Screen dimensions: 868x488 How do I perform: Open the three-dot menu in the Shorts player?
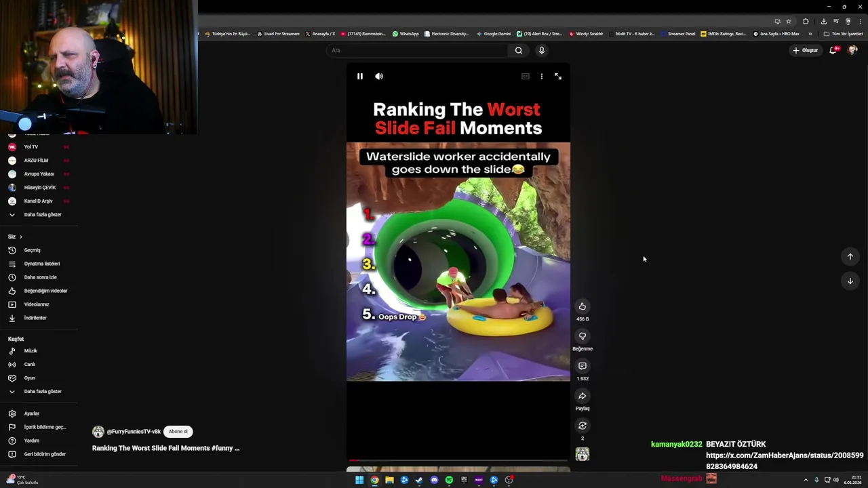pos(541,77)
